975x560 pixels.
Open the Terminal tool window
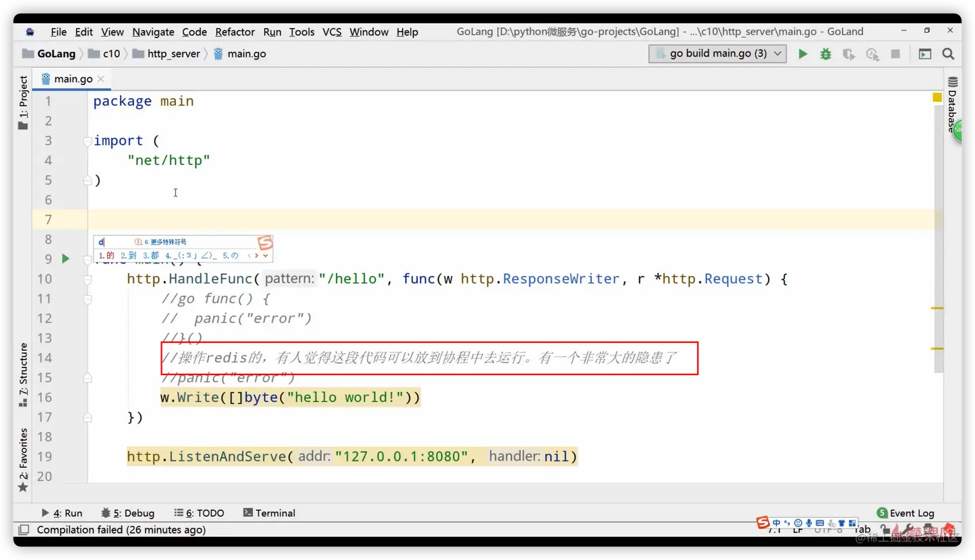click(270, 513)
